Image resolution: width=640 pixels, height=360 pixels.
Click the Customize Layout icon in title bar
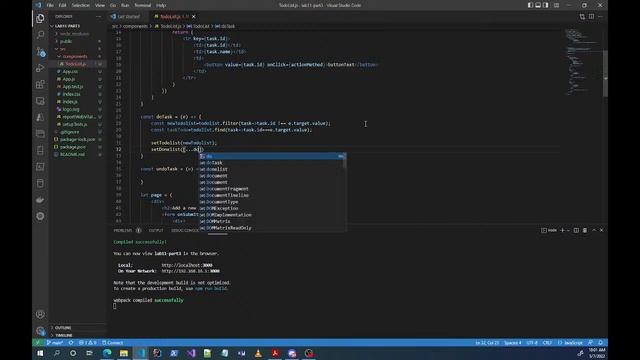(x=556, y=5)
